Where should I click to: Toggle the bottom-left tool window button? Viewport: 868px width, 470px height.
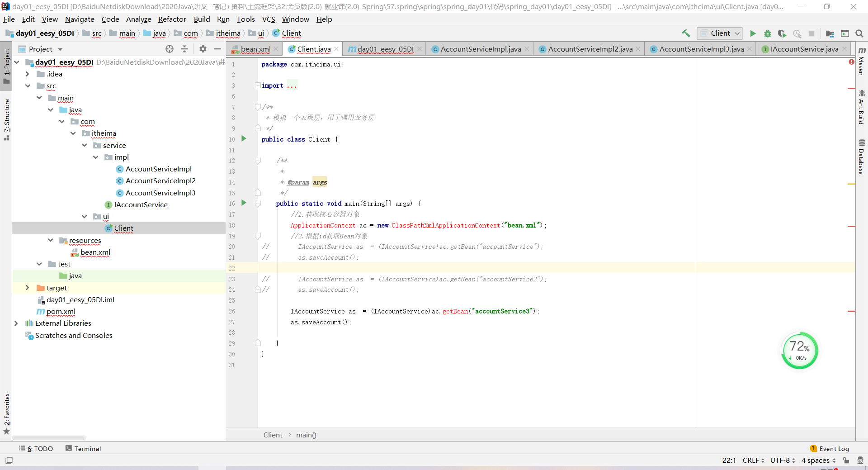point(9,460)
